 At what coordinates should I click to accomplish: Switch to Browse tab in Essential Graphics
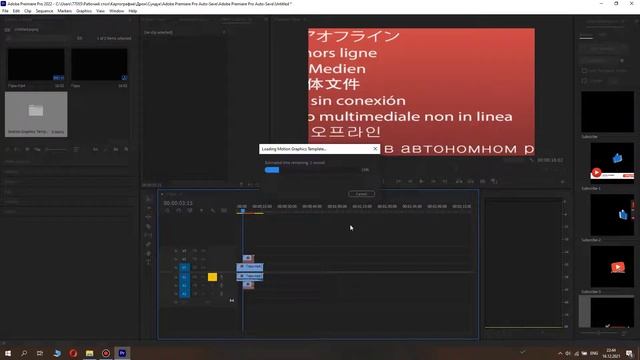(586, 35)
